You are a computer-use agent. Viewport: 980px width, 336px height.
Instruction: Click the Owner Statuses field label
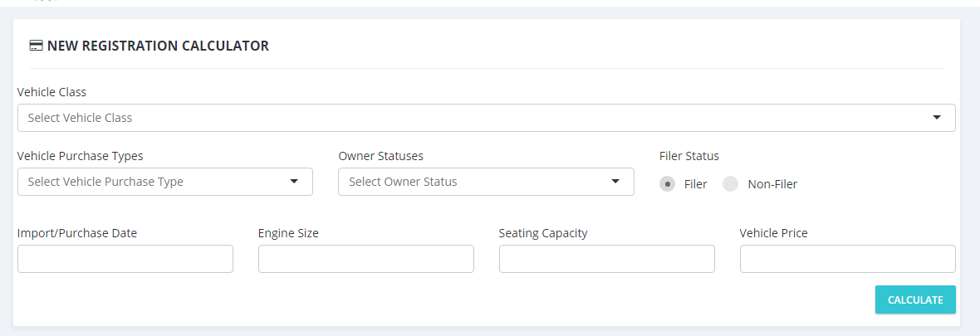[x=380, y=155]
